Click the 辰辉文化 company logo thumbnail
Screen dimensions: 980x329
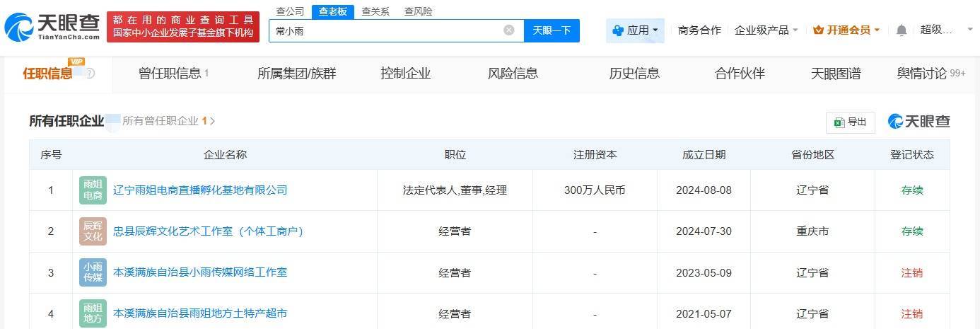[93, 231]
